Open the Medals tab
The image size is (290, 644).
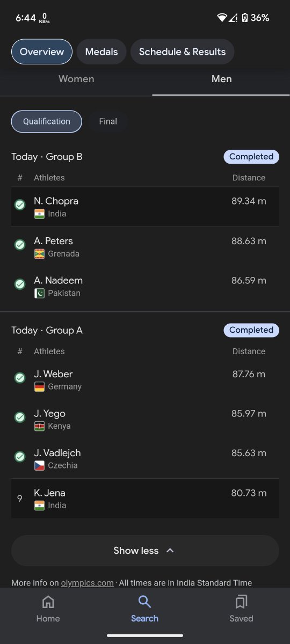[x=102, y=52]
